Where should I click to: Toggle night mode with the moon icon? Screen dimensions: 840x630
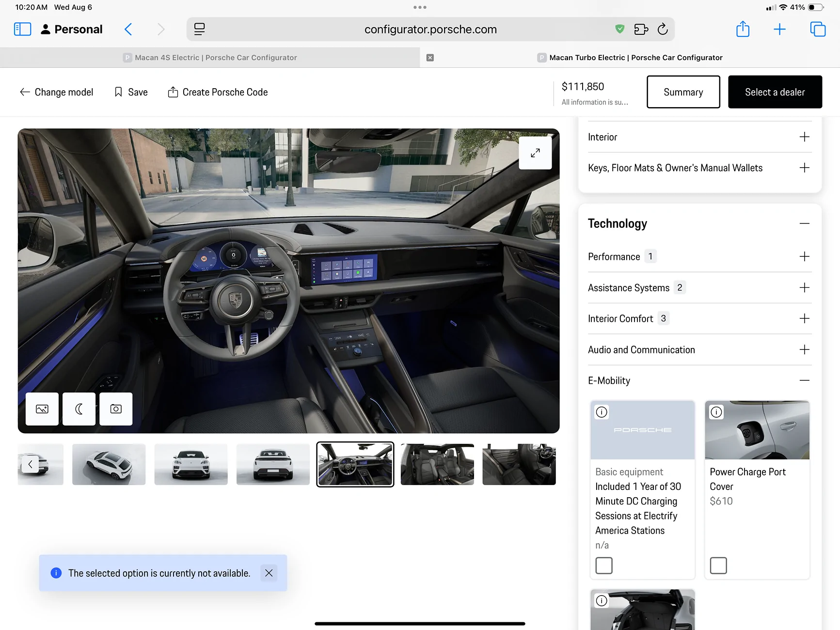pyautogui.click(x=79, y=409)
